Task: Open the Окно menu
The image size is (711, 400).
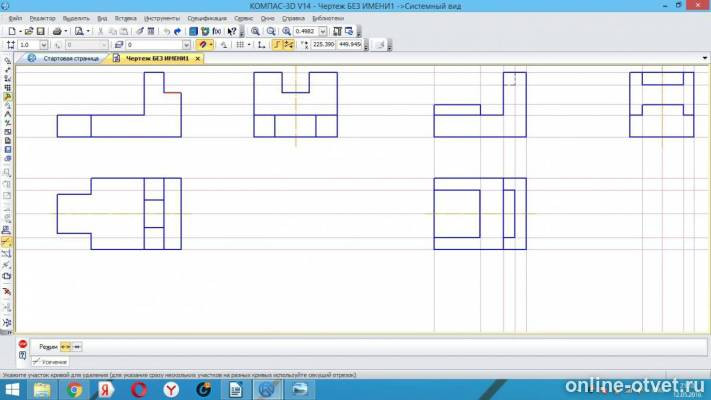Action: pyautogui.click(x=268, y=18)
